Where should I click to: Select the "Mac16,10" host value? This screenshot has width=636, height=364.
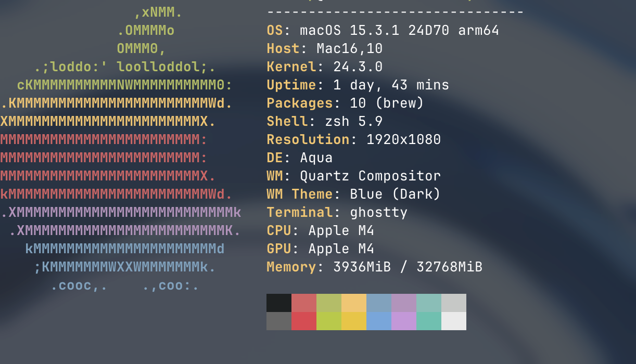(x=350, y=48)
